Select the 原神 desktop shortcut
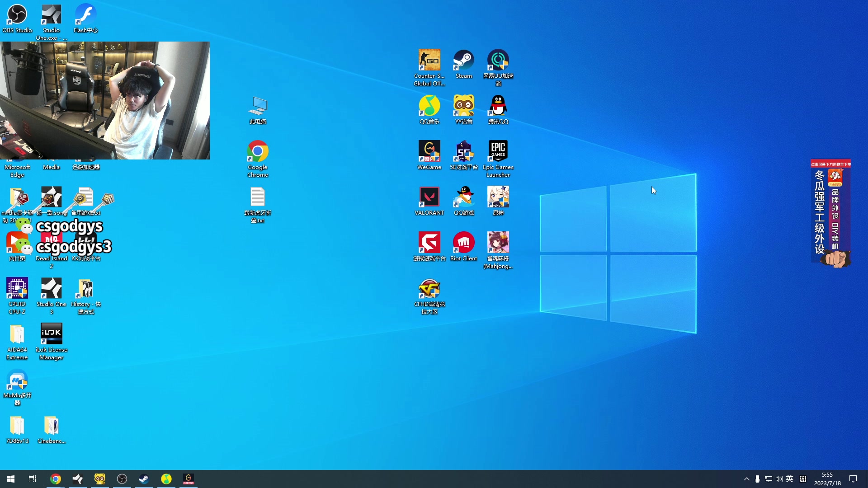The image size is (868, 488). (x=498, y=201)
